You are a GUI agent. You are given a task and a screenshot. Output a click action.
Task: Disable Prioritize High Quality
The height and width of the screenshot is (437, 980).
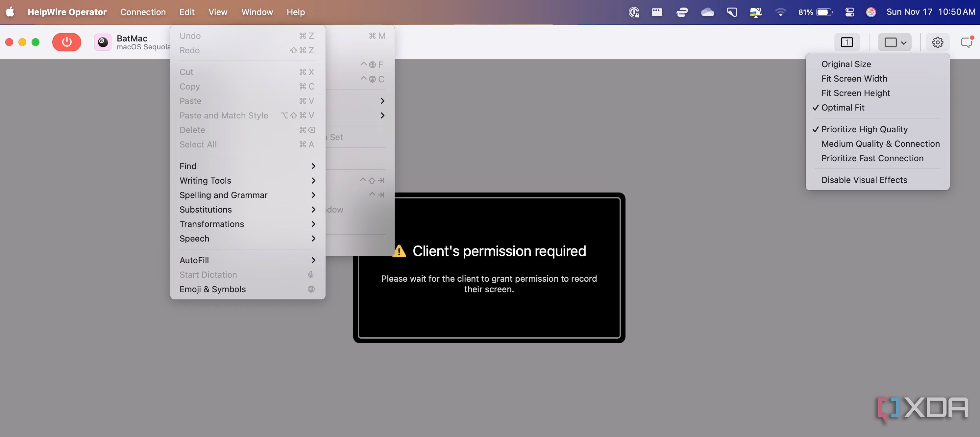tap(864, 129)
